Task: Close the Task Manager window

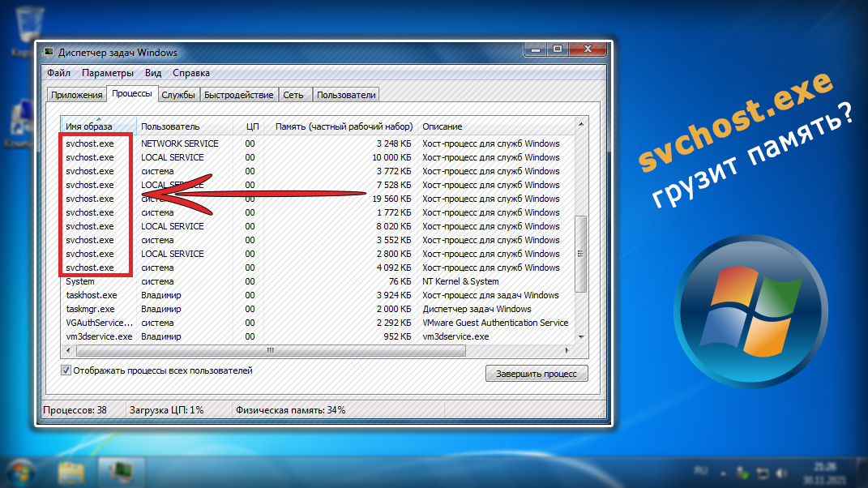Action: tap(588, 49)
